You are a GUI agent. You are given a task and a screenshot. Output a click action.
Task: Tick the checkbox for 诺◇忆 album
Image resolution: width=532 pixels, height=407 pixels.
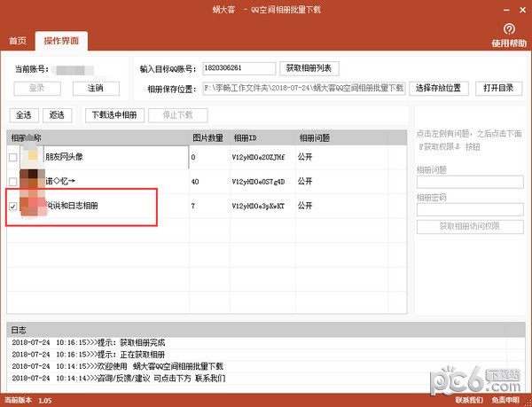pyautogui.click(x=13, y=182)
